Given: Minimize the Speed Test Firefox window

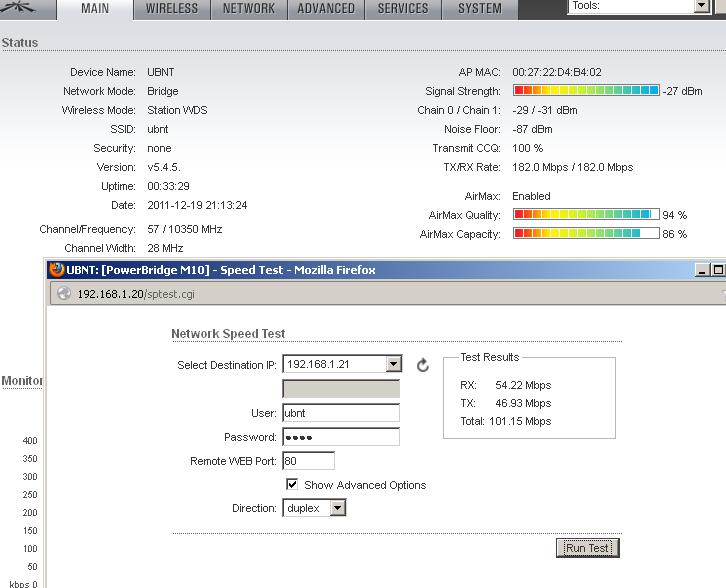Looking at the screenshot, I should [702, 270].
